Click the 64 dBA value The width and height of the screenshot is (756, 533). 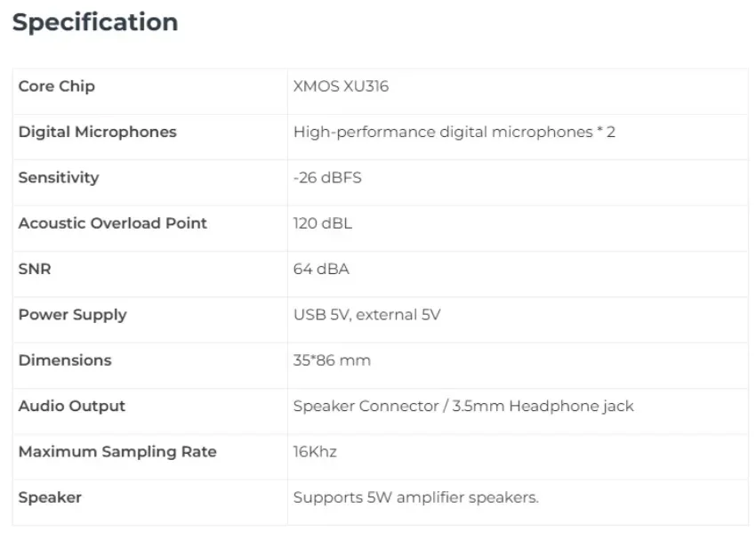(321, 269)
